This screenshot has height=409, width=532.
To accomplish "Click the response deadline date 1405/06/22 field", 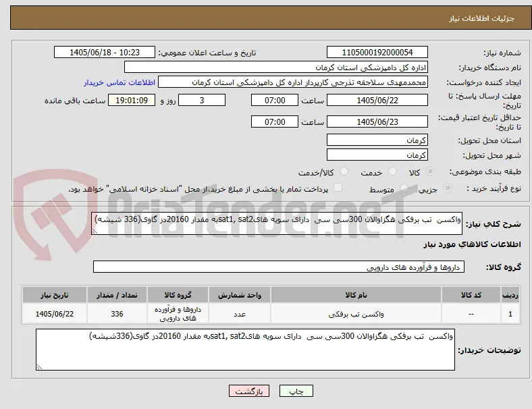I will 377,100.
